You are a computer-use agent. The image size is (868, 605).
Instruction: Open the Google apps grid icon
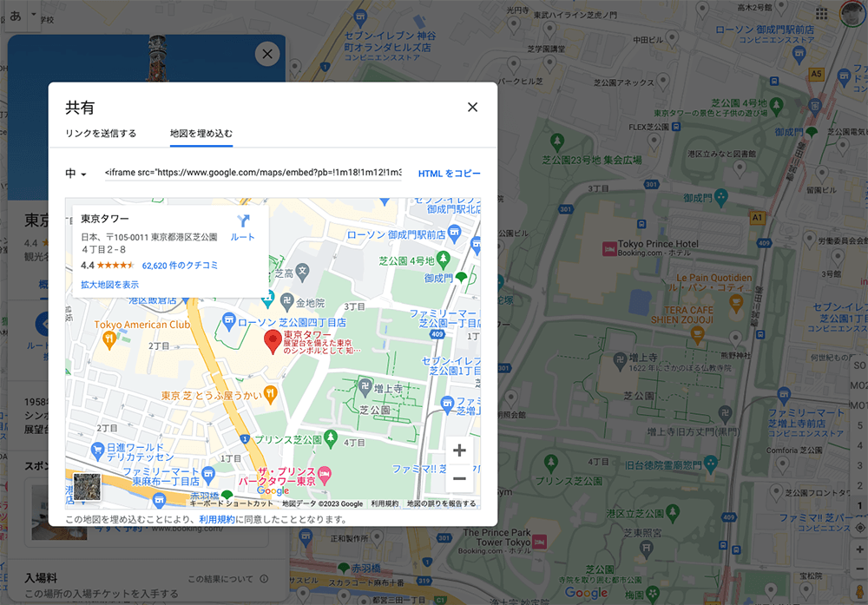821,15
